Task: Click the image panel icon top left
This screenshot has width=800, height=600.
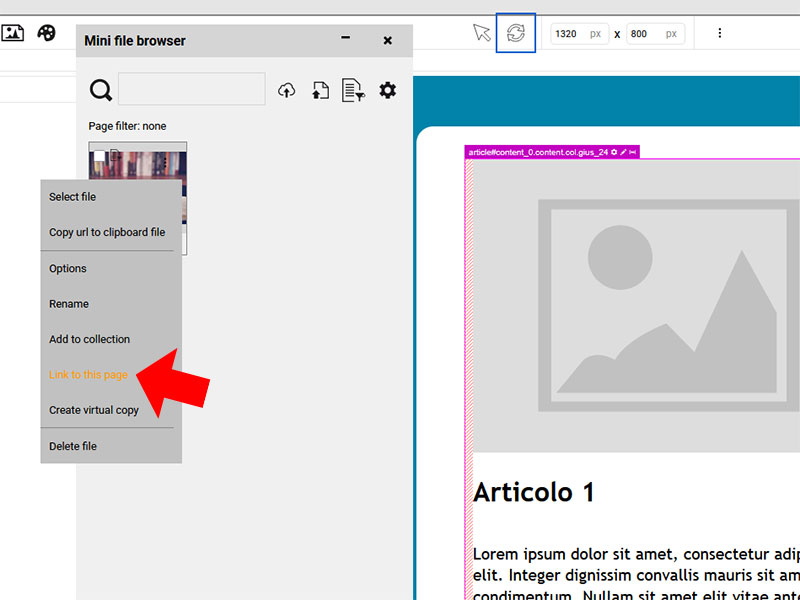Action: click(13, 33)
